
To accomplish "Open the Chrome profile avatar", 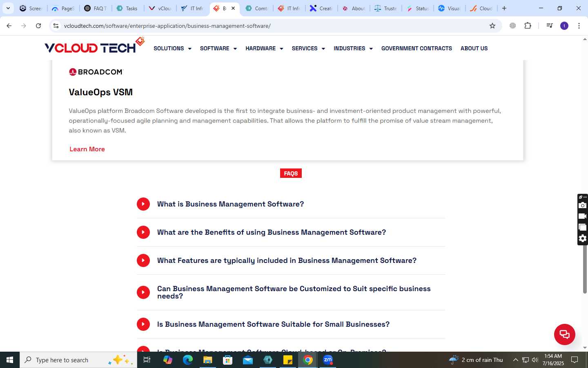I will click(x=564, y=26).
